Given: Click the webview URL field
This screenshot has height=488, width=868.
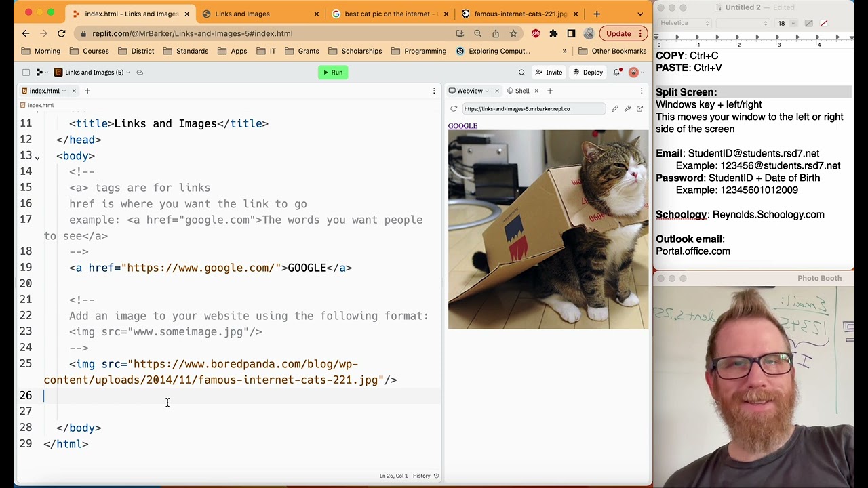Looking at the screenshot, I should tap(533, 109).
